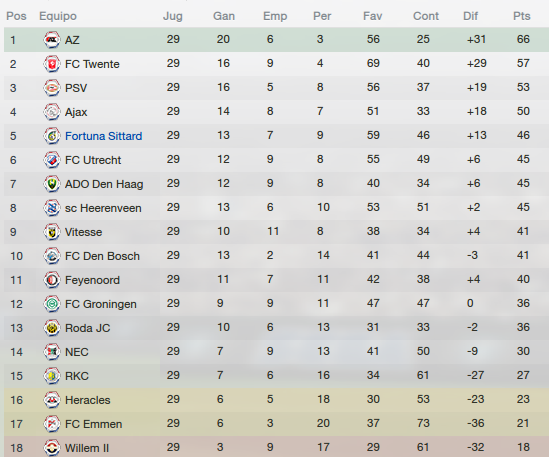Click the PSV club badge
This screenshot has width=549, height=457.
[x=52, y=88]
